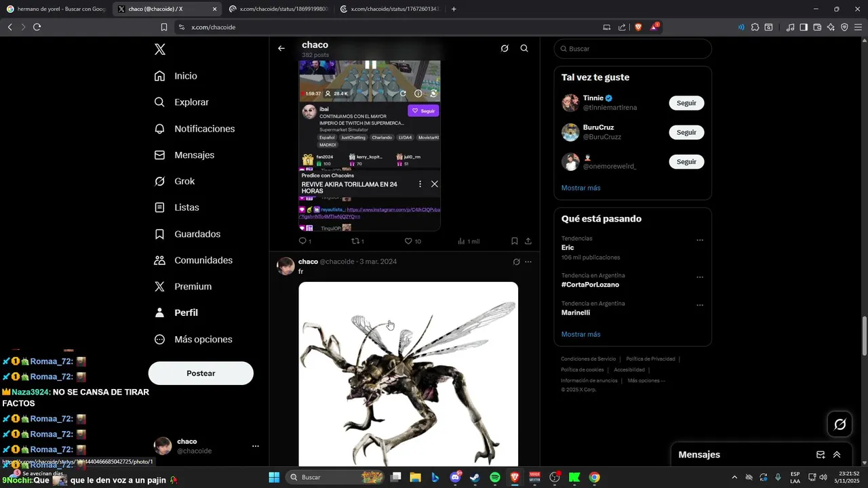Switch to hermano de yorel browser tab
The image size is (868, 488).
point(55,9)
